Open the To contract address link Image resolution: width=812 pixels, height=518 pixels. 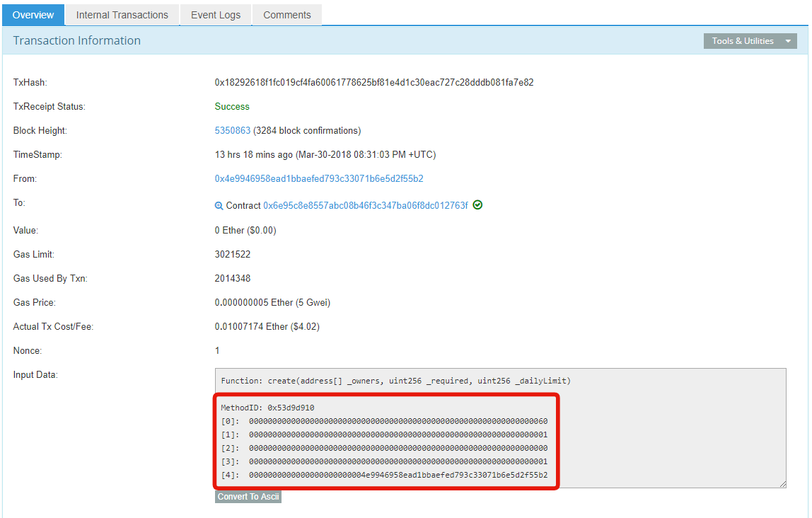365,205
